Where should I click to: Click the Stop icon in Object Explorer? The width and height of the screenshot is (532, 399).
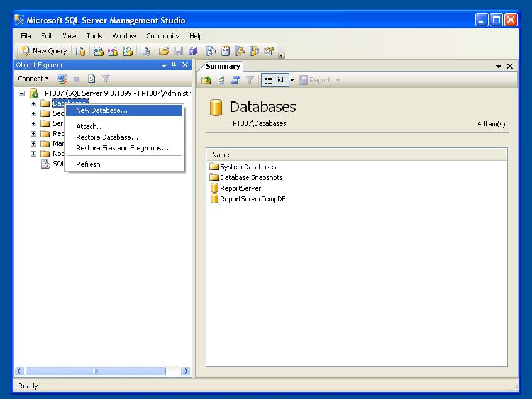pos(77,79)
